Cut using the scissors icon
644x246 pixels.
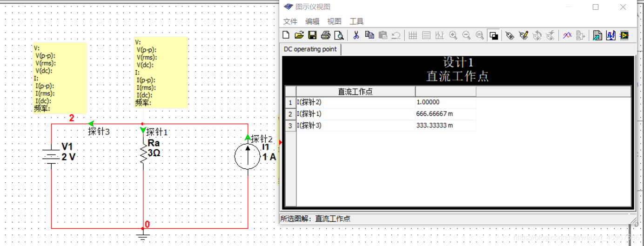point(356,35)
